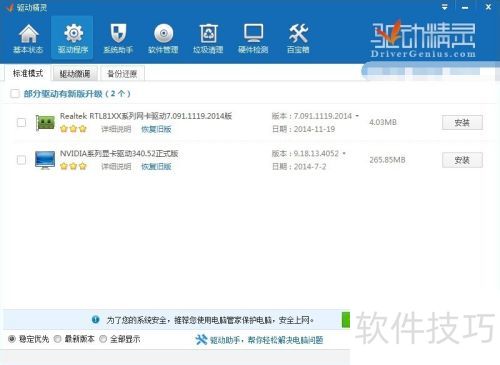The width and height of the screenshot is (500, 365).
Task: Open 垃圾清理 recycle bin icon
Action: [208, 33]
